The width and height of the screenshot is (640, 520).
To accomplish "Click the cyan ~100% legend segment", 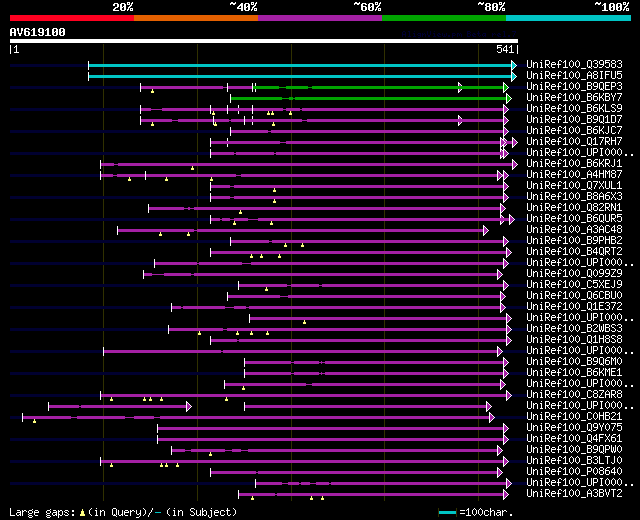I will (569, 18).
